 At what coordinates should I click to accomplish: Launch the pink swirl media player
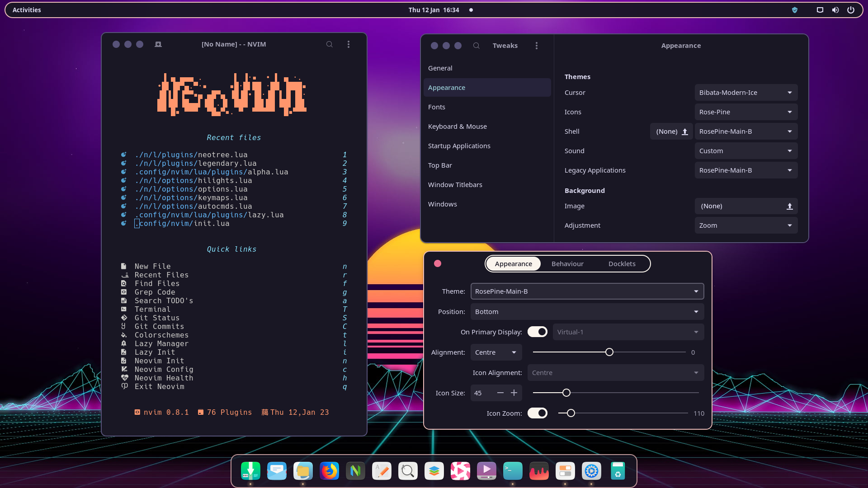460,471
